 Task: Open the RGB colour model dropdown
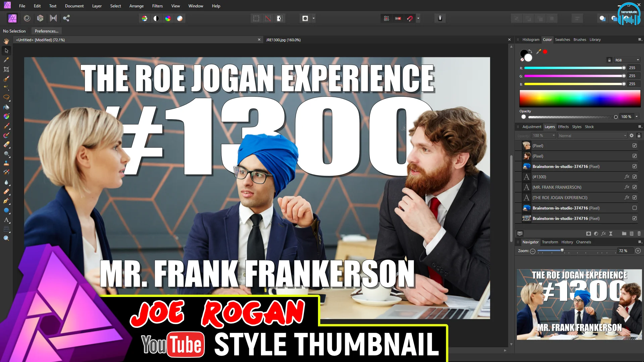point(627,60)
